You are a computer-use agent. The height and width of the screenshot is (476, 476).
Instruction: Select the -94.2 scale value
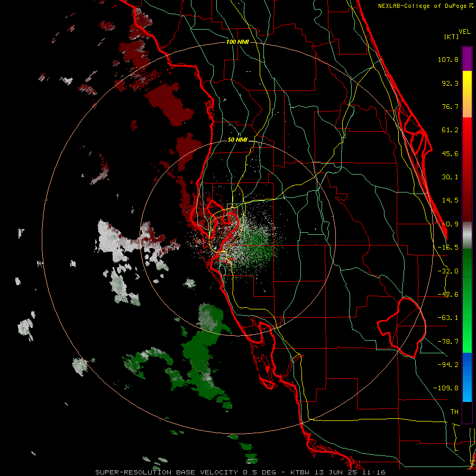click(448, 364)
